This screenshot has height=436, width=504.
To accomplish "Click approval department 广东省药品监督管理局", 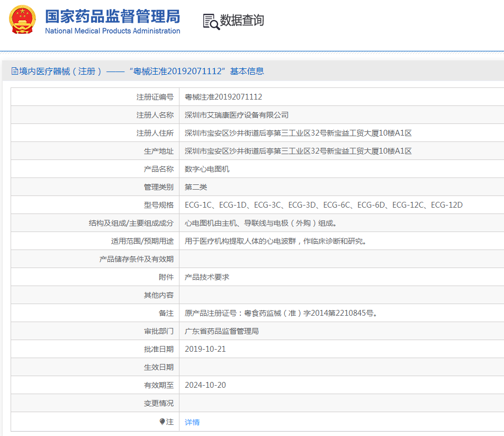I will tap(222, 331).
